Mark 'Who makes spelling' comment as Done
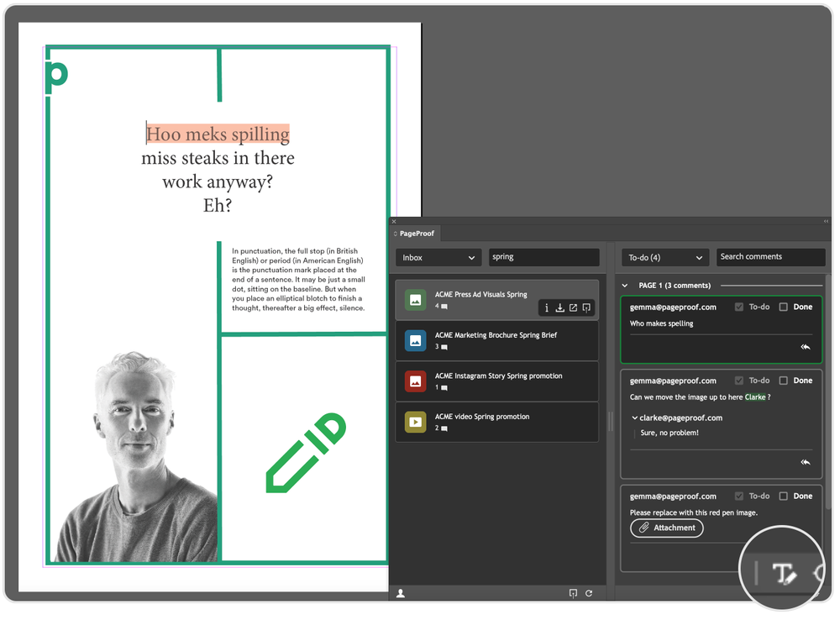840x625 pixels. pyautogui.click(x=783, y=307)
